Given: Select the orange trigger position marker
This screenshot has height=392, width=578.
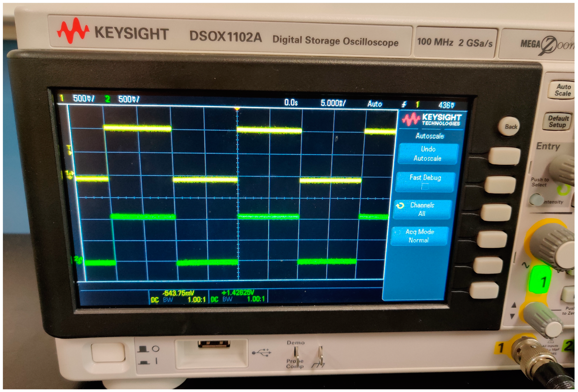Looking at the screenshot, I should [237, 109].
